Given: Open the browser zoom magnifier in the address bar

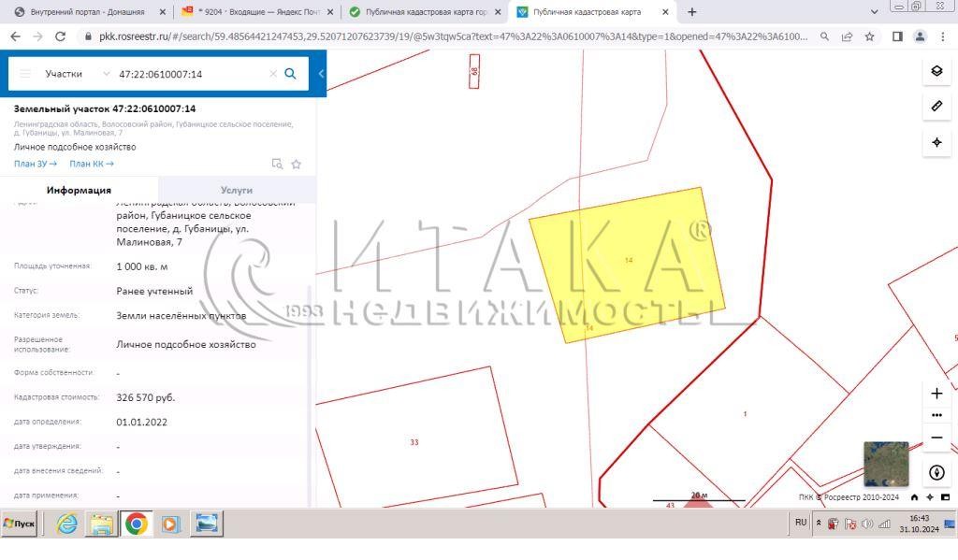Looking at the screenshot, I should point(824,36).
